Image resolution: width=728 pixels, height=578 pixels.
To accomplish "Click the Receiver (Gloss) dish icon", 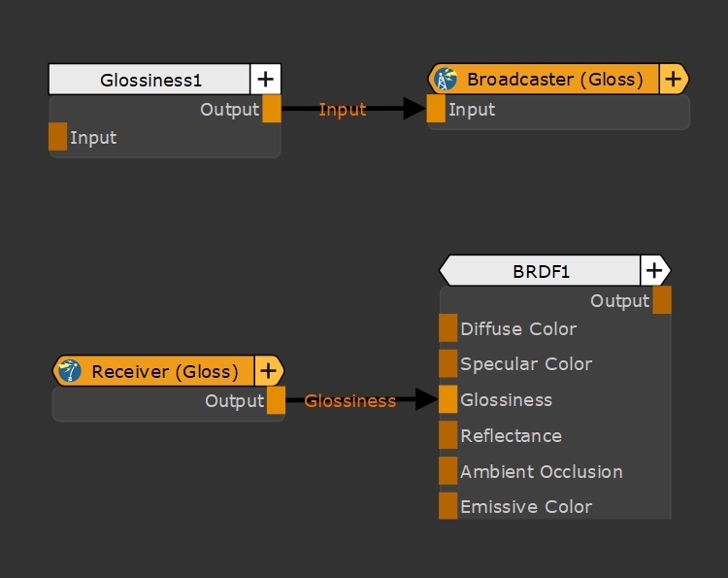I will click(70, 370).
